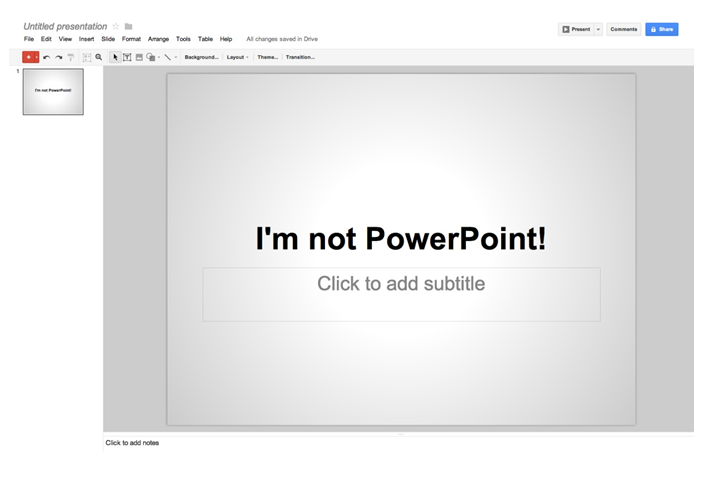
Task: Select the text box tool
Action: pyautogui.click(x=127, y=57)
